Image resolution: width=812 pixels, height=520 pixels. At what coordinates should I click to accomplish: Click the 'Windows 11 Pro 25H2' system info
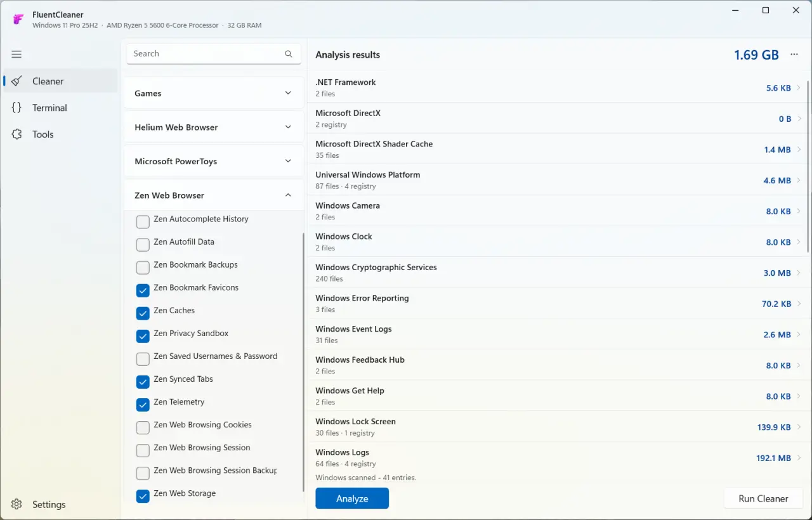[x=64, y=25]
